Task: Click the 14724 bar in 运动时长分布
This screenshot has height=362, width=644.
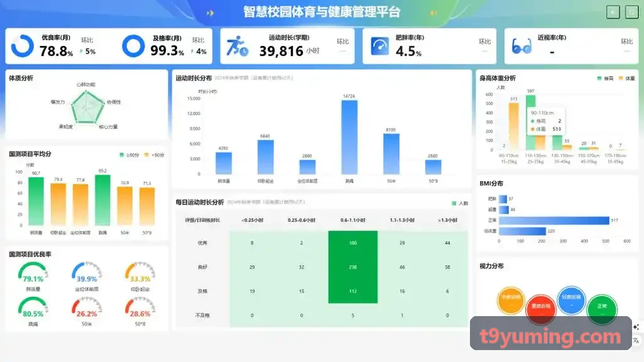Action: [x=349, y=137]
